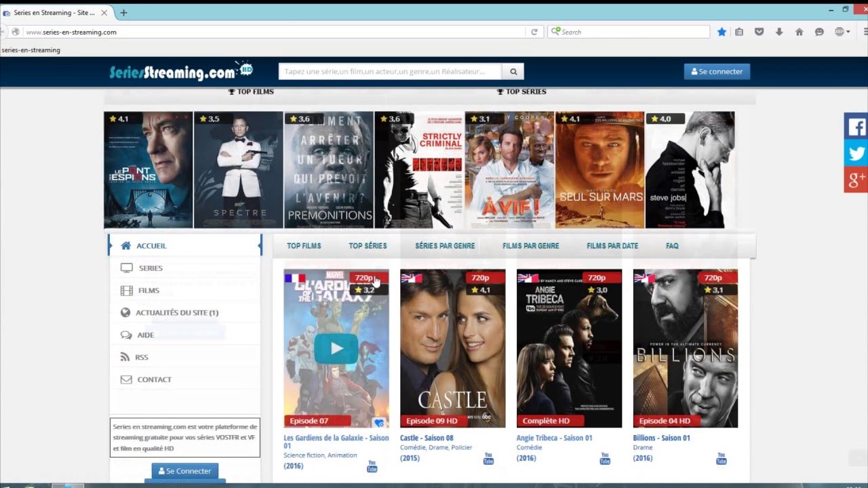This screenshot has width=868, height=488.
Task: Click the browser Search box
Action: click(629, 32)
